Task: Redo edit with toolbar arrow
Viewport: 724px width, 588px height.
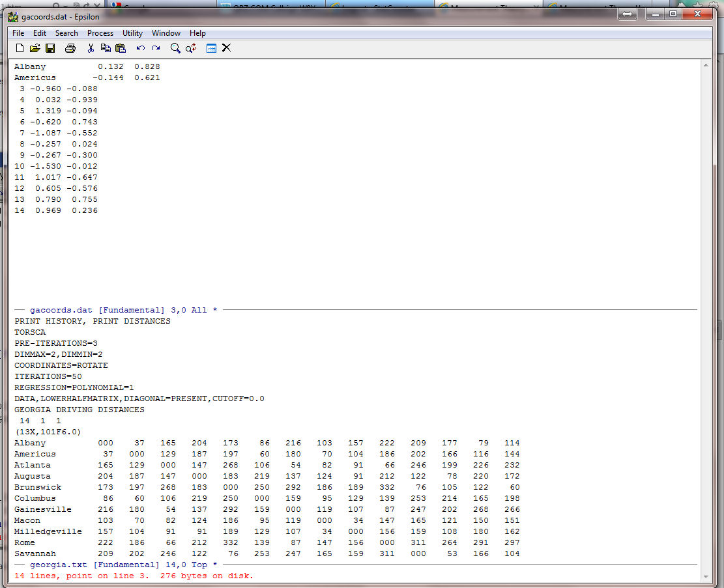Action: coord(156,48)
